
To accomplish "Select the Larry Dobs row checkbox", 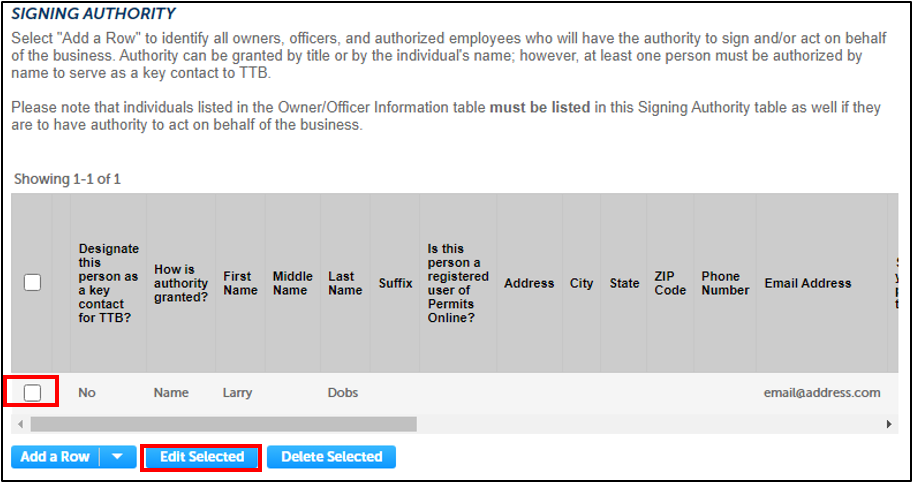I will coord(32,393).
